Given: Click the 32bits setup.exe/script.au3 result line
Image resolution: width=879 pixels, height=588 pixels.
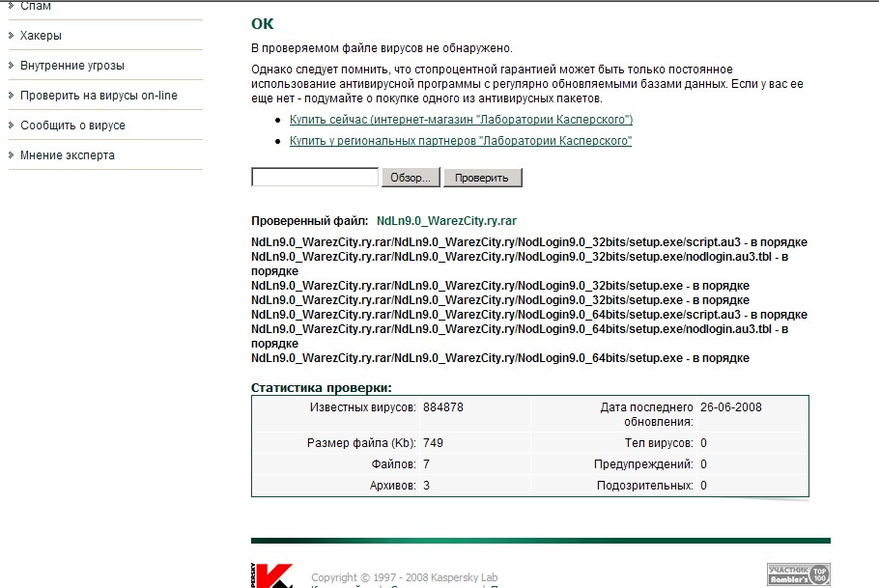Looking at the screenshot, I should point(529,242).
